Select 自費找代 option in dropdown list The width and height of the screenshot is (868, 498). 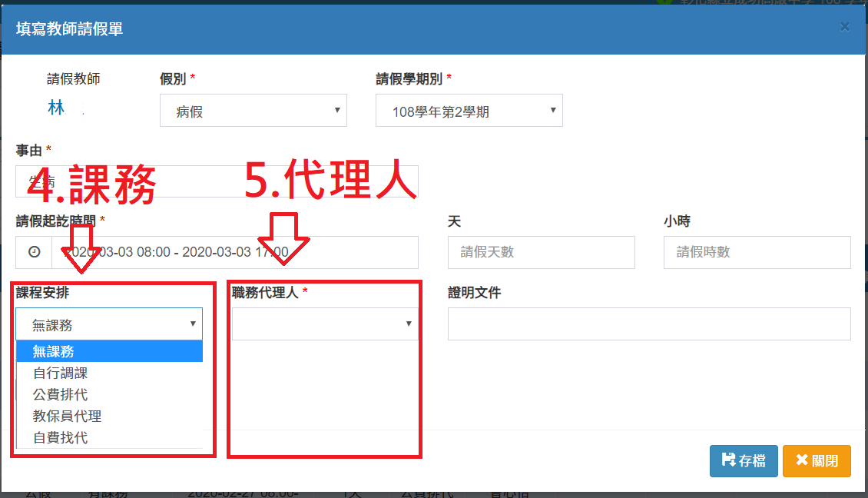pyautogui.click(x=110, y=437)
